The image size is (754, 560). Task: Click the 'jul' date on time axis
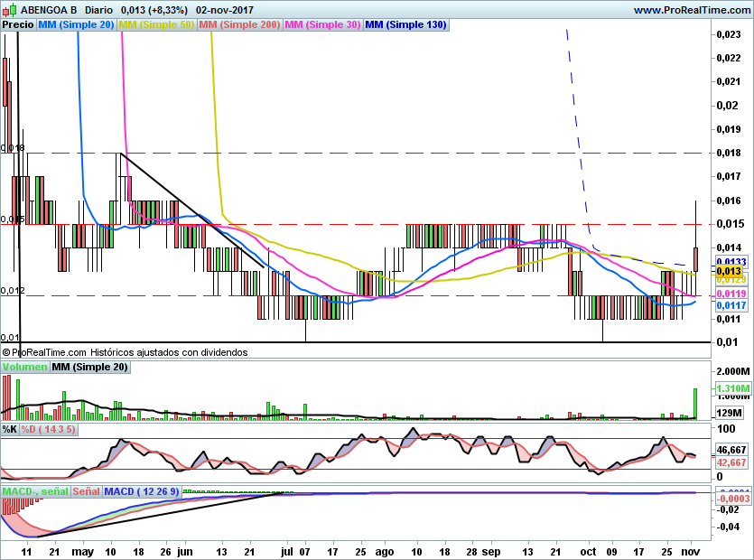pos(288,550)
